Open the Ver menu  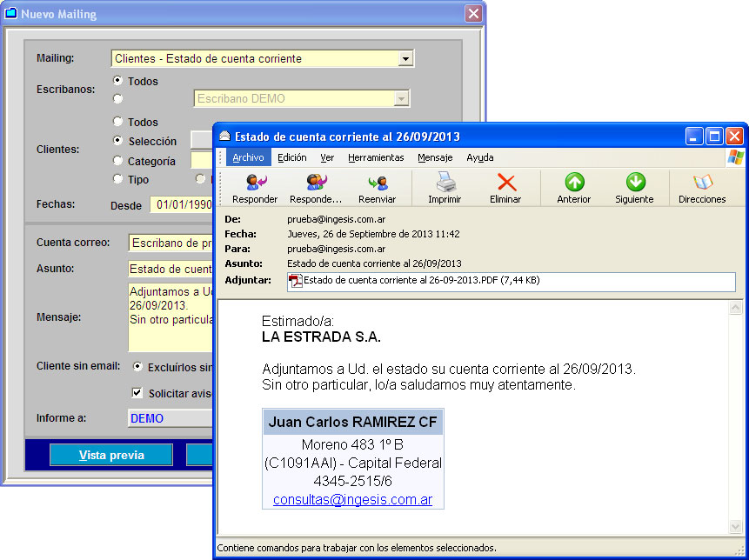pyautogui.click(x=327, y=157)
